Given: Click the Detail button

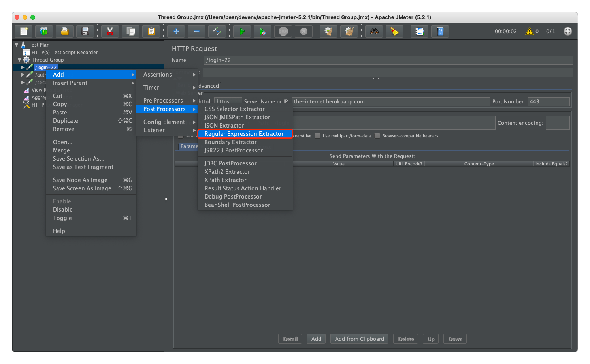Looking at the screenshot, I should [290, 339].
